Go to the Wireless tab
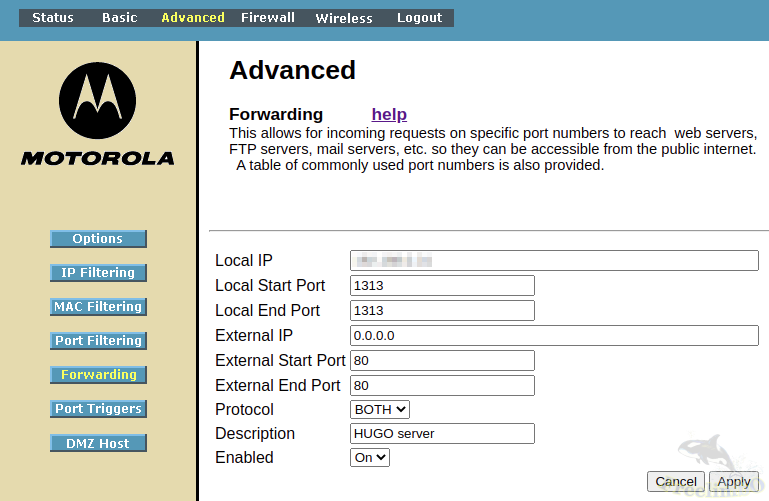This screenshot has height=501, width=769. pyautogui.click(x=344, y=18)
